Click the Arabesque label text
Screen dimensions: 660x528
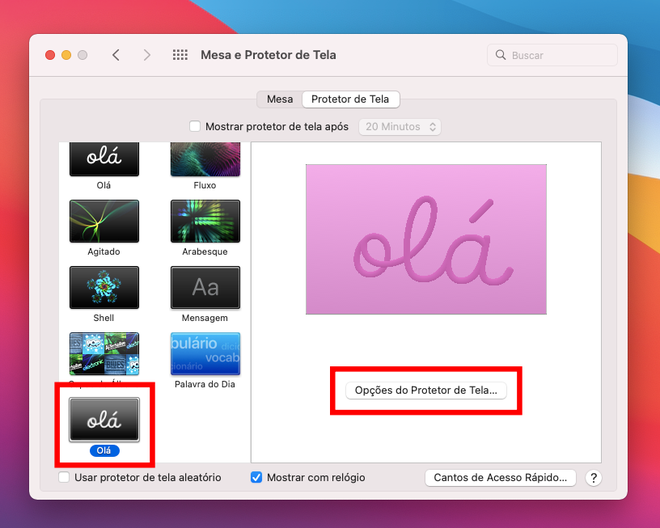[205, 252]
